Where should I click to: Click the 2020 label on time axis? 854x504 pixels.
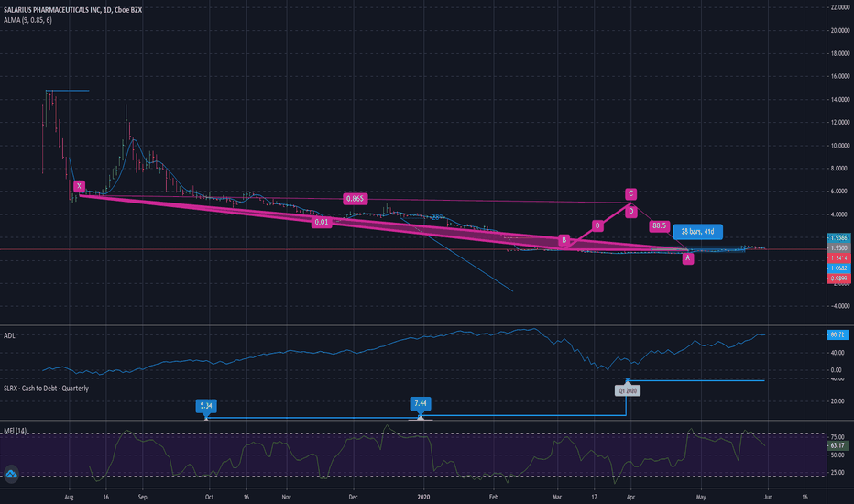(423, 497)
